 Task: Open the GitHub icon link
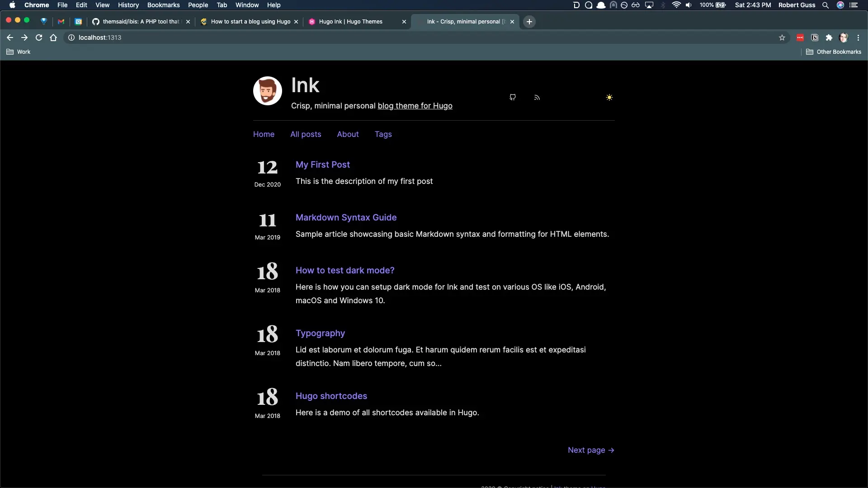coord(513,98)
